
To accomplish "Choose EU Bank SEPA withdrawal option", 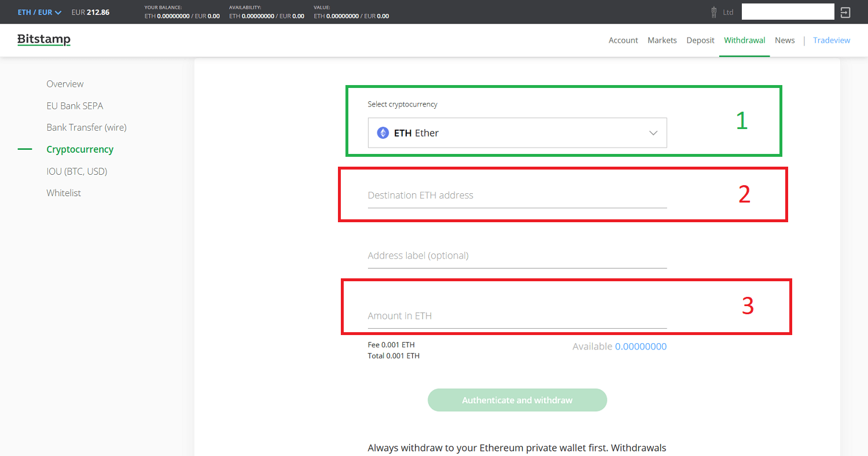I will [x=75, y=106].
